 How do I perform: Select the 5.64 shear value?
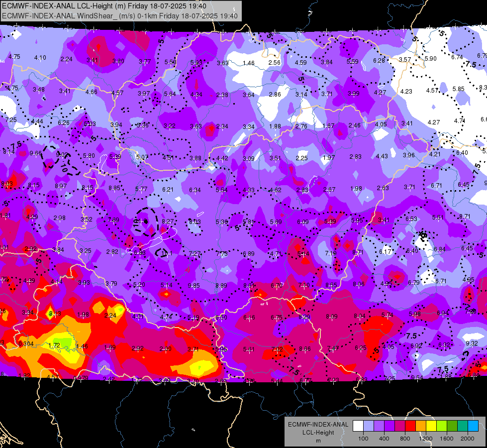coord(170,94)
